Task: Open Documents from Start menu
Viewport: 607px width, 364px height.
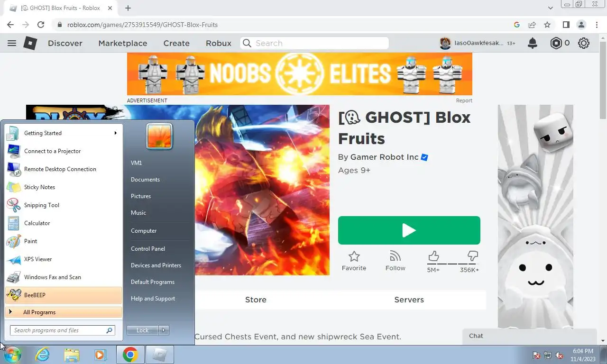Action: [x=145, y=180]
